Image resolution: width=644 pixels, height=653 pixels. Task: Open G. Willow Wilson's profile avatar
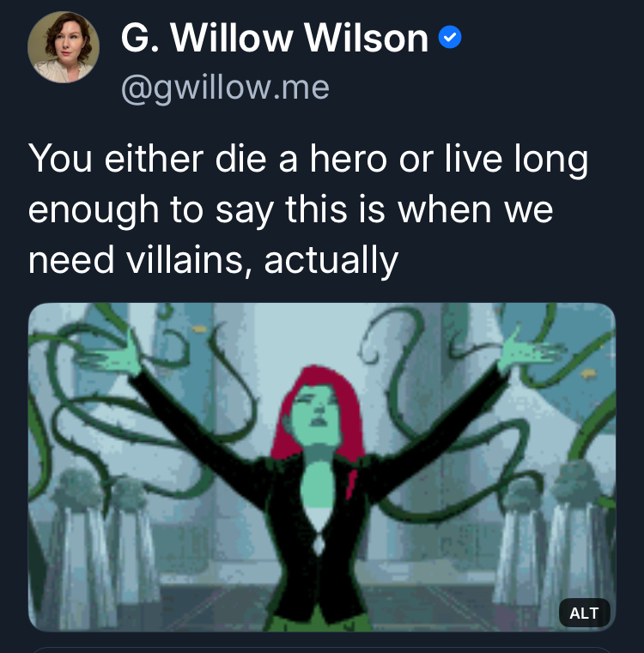64,47
